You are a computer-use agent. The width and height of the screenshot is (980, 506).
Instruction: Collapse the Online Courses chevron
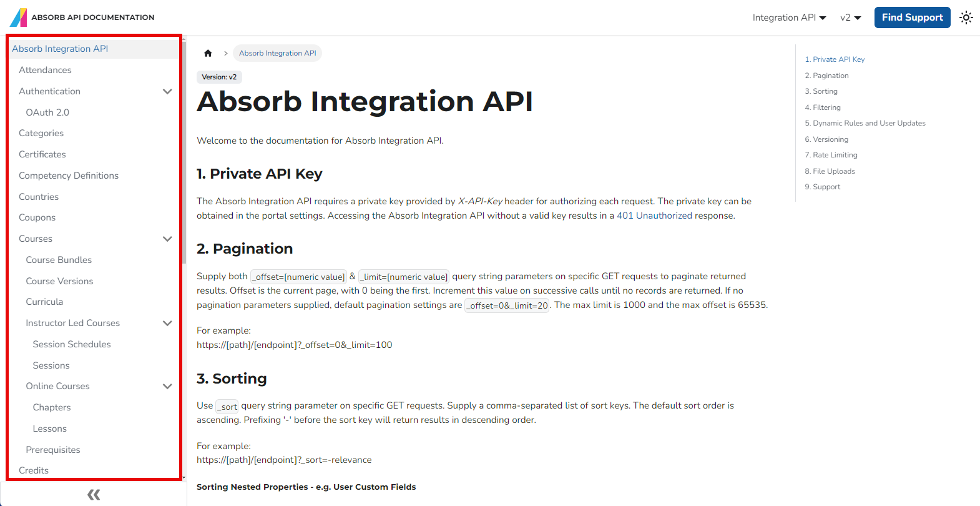click(x=167, y=386)
